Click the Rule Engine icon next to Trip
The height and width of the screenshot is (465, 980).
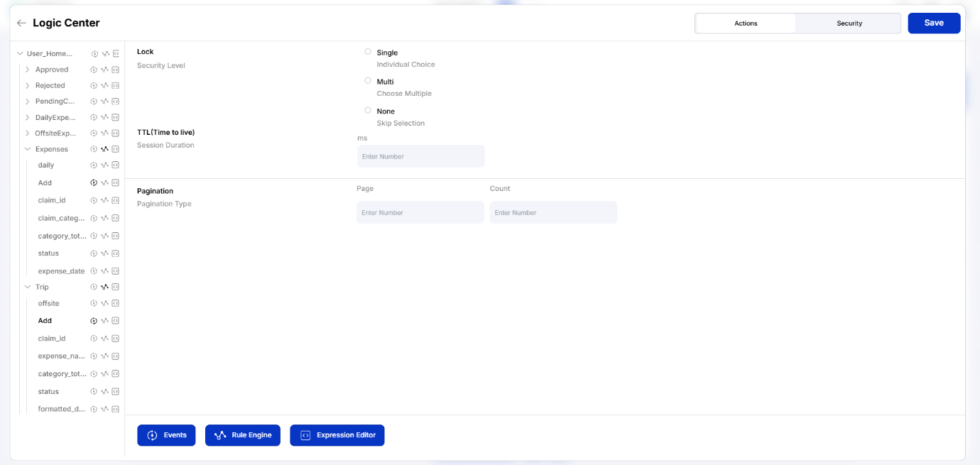pos(104,286)
